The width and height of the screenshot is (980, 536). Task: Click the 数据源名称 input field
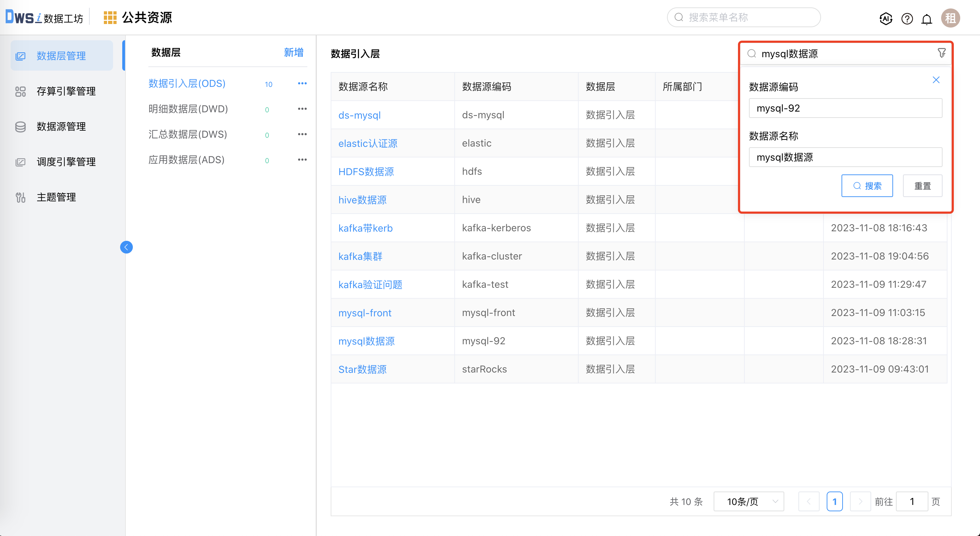coord(845,157)
